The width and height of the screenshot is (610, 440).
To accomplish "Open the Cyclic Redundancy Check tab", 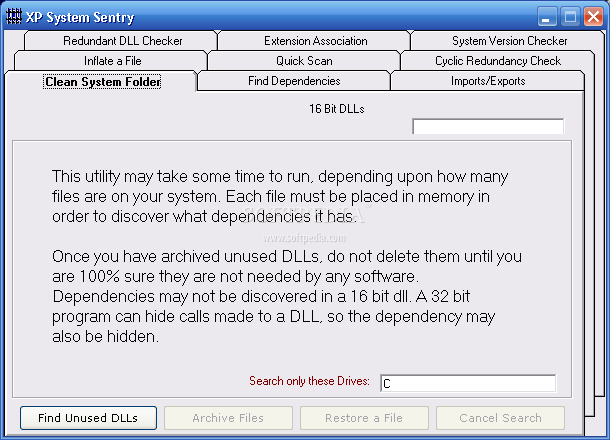I will tap(498, 61).
